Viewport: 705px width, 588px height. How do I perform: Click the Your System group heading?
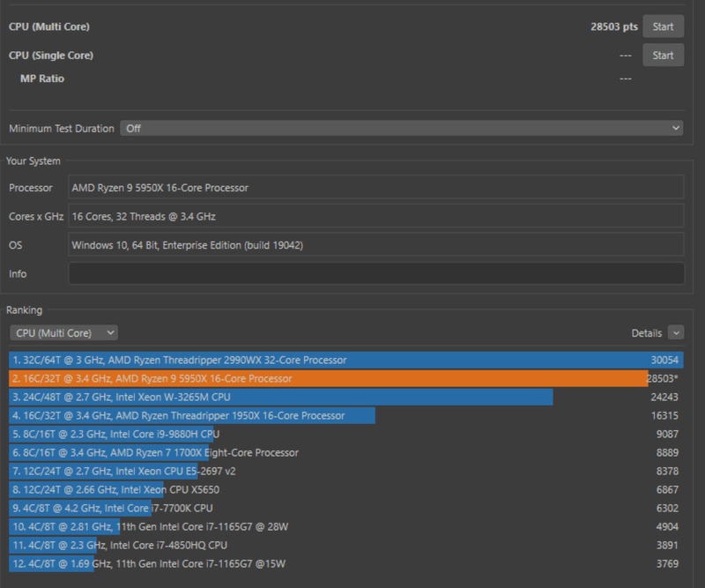(x=33, y=161)
